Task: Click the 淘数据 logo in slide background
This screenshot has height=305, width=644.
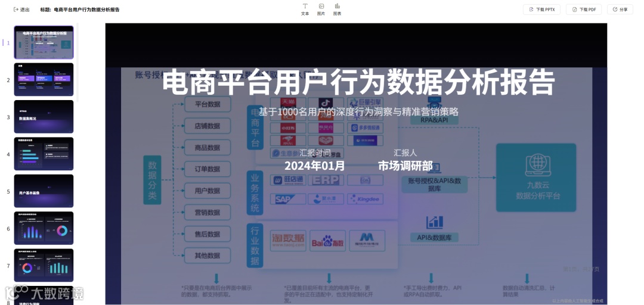Action: click(288, 241)
